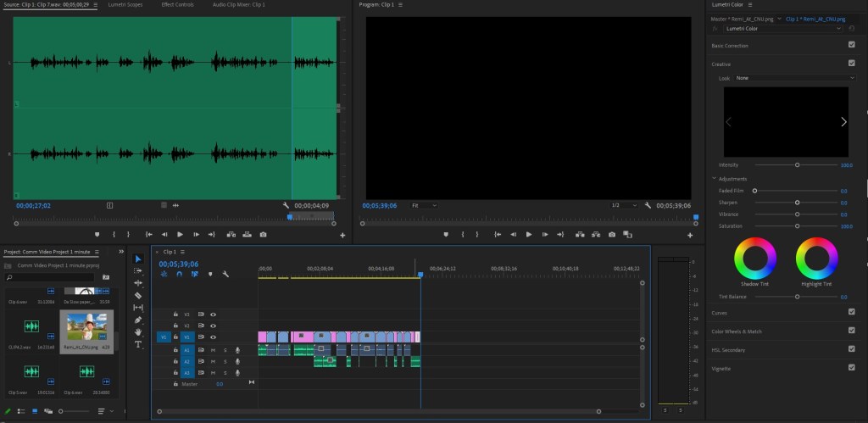Open the Fit zoom level dropdown

pyautogui.click(x=424, y=205)
